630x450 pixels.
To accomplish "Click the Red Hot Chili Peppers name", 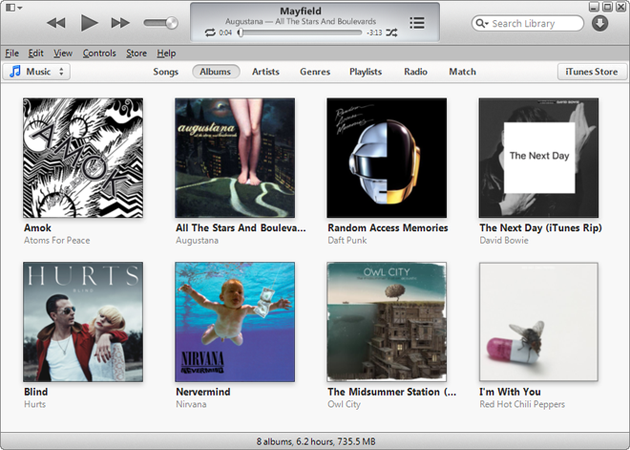I will pyautogui.click(x=522, y=404).
